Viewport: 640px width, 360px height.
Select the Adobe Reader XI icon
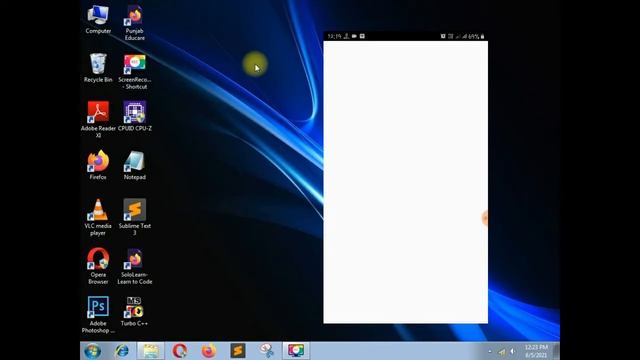click(x=98, y=120)
